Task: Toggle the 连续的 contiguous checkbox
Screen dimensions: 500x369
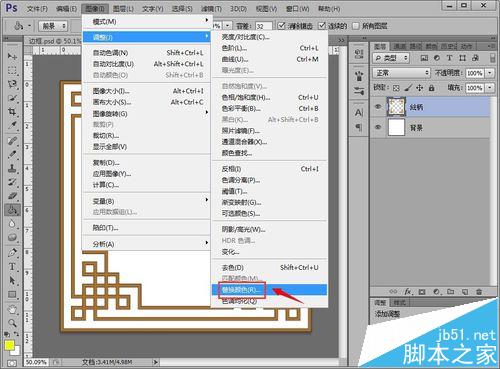Action: pos(322,26)
